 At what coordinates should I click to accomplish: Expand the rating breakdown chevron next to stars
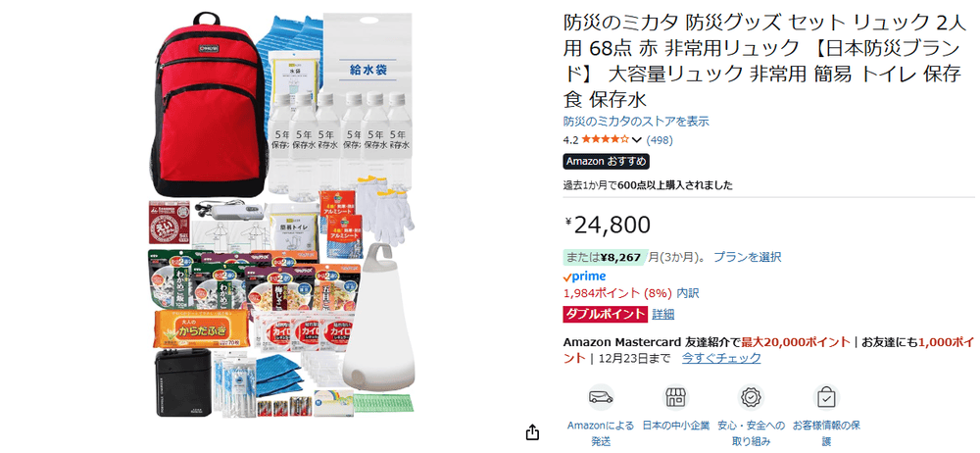pos(637,140)
